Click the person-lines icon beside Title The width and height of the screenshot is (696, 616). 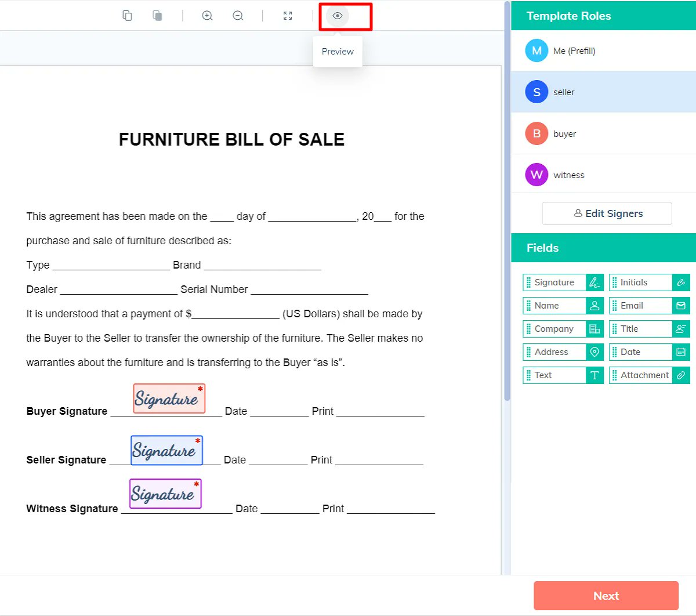tap(681, 329)
